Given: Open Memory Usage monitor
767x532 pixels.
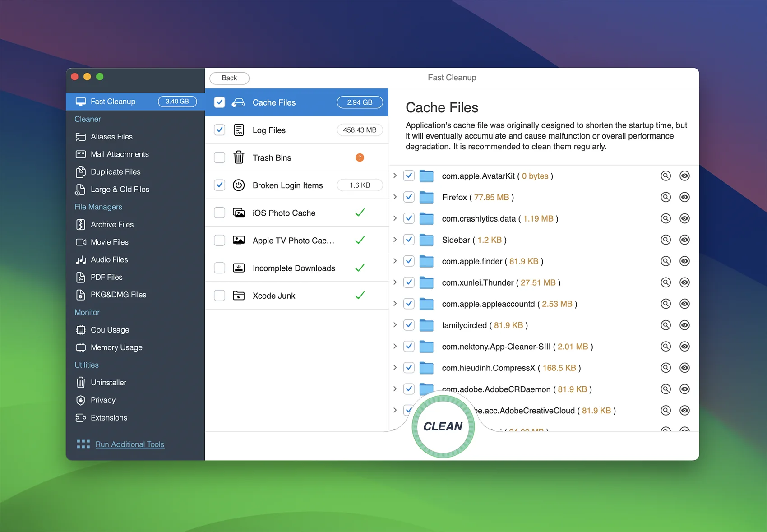Looking at the screenshot, I should tap(135, 348).
